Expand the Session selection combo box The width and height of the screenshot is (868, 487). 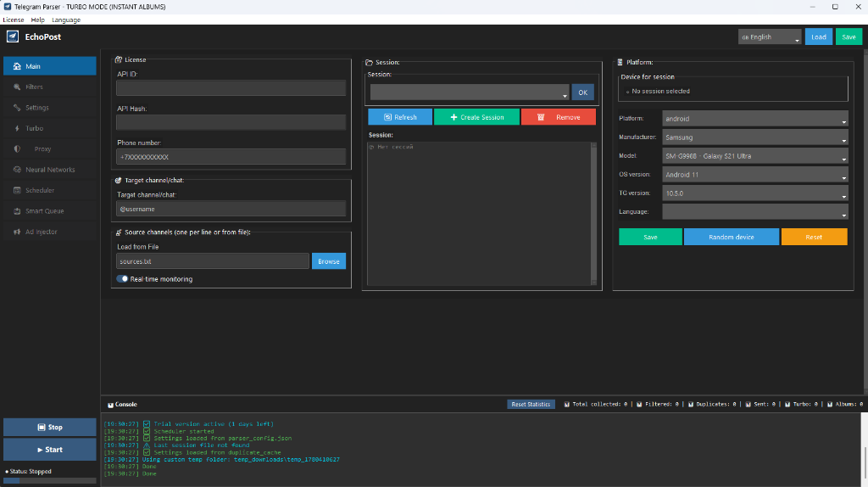click(470, 92)
